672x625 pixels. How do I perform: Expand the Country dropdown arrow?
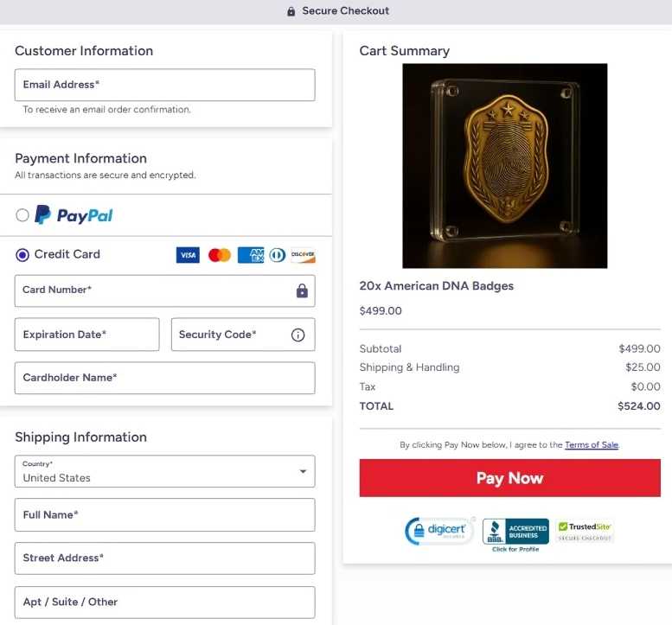click(x=303, y=471)
